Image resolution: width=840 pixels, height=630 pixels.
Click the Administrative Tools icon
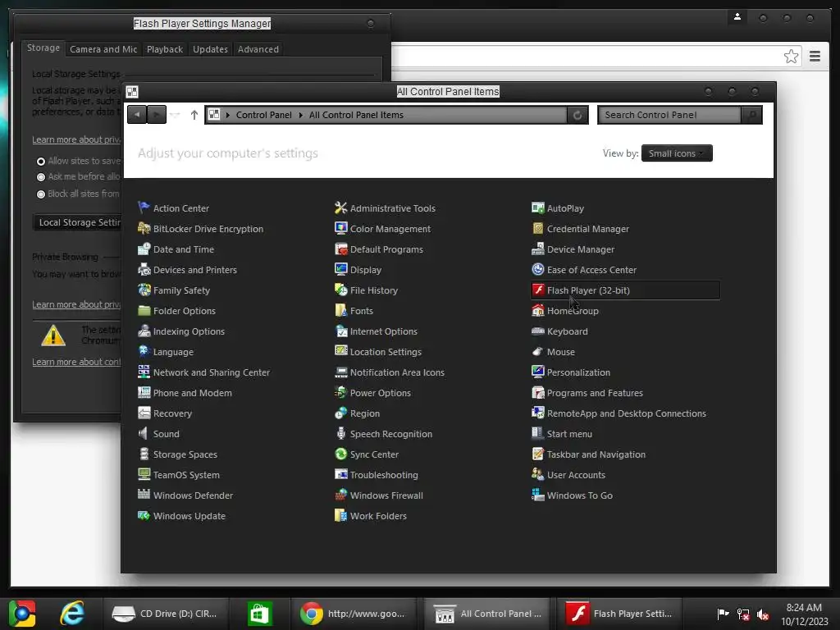coord(340,208)
